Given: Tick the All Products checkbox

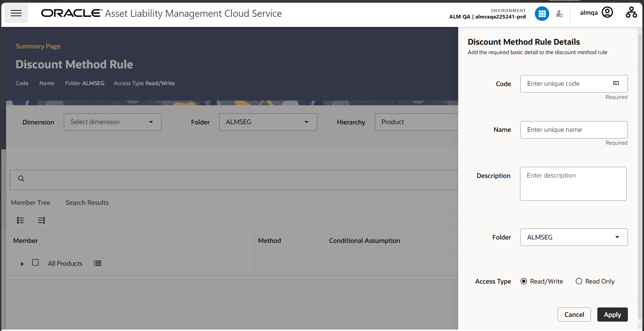Looking at the screenshot, I should 35,262.
